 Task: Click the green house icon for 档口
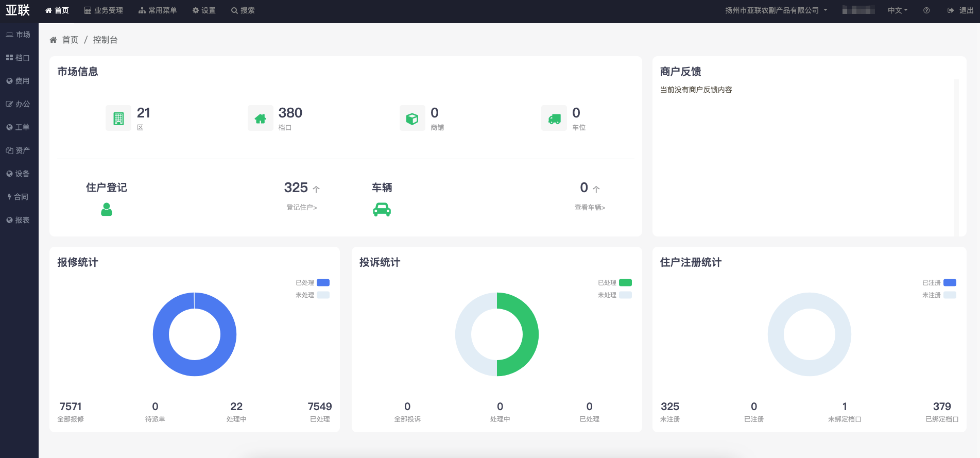(x=261, y=118)
